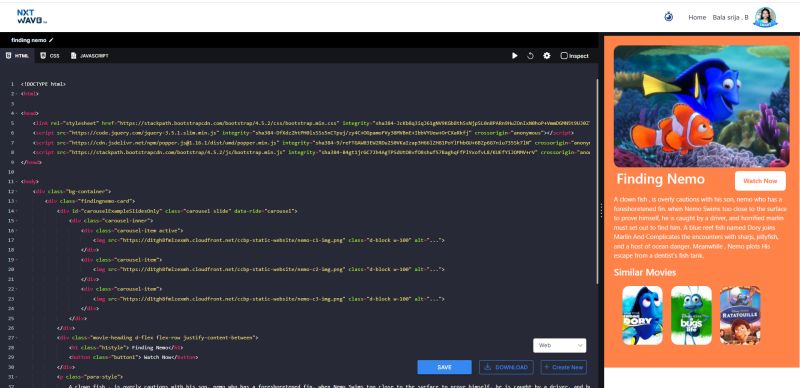Click the plus icon in Create New
800x388 pixels.
pyautogui.click(x=546, y=367)
